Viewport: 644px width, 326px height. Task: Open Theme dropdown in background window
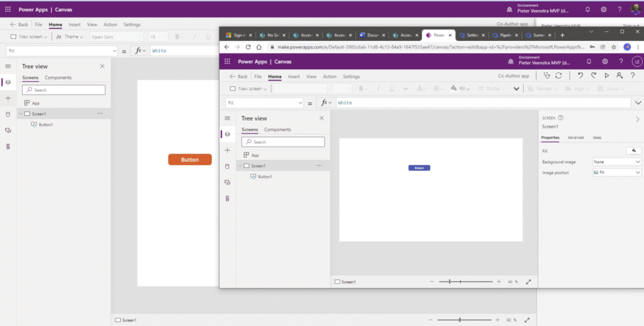69,37
